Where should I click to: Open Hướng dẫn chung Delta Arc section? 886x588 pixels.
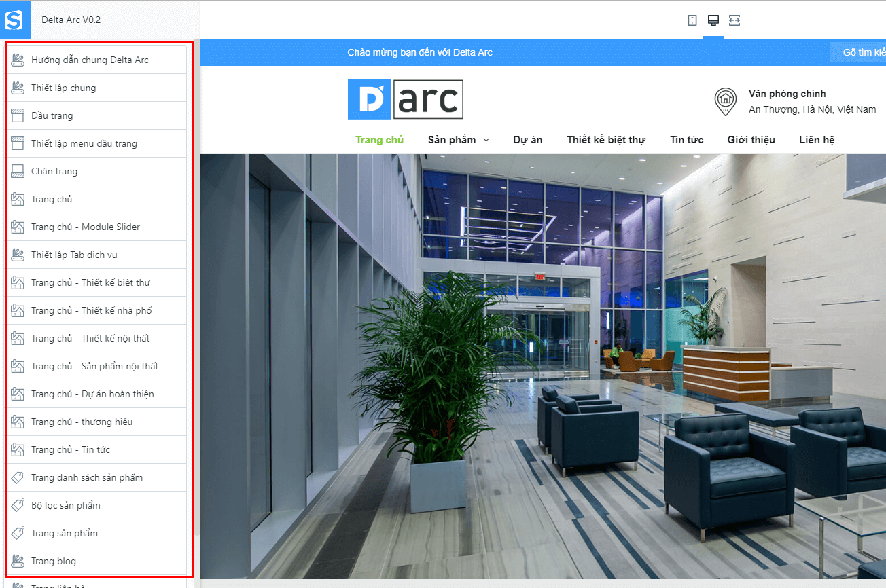point(96,60)
